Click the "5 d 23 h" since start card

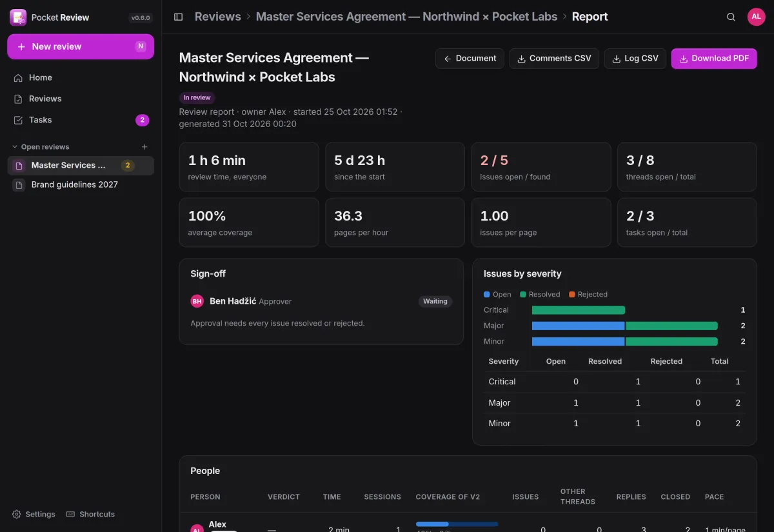coord(395,167)
